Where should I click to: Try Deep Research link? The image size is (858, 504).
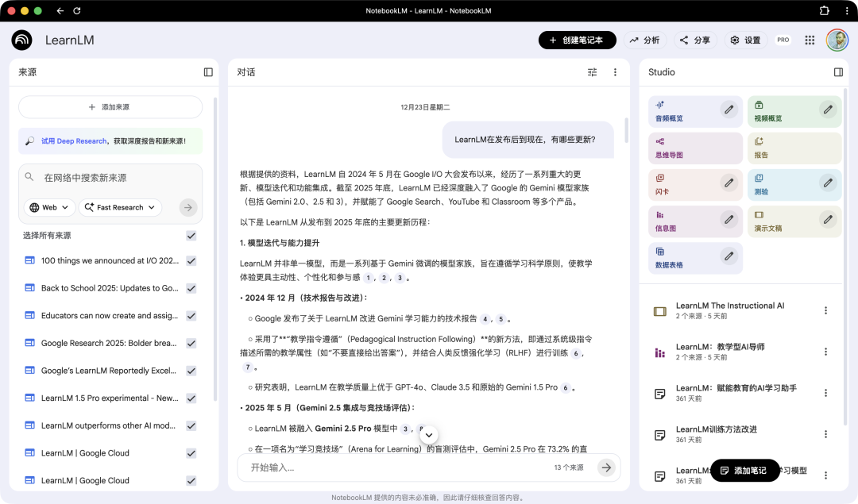click(74, 141)
